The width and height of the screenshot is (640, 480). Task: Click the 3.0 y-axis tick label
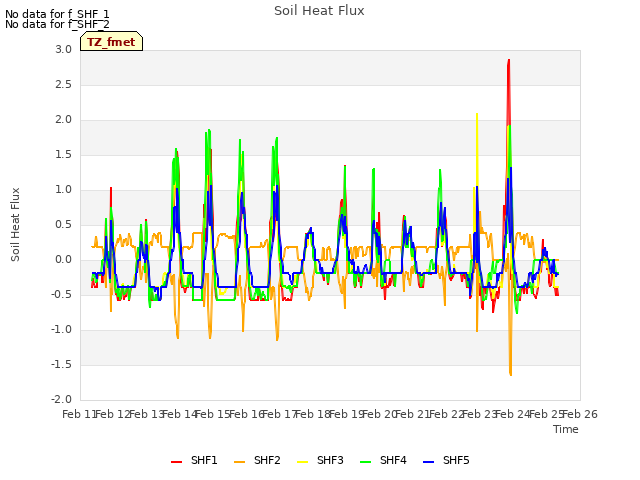click(x=63, y=49)
